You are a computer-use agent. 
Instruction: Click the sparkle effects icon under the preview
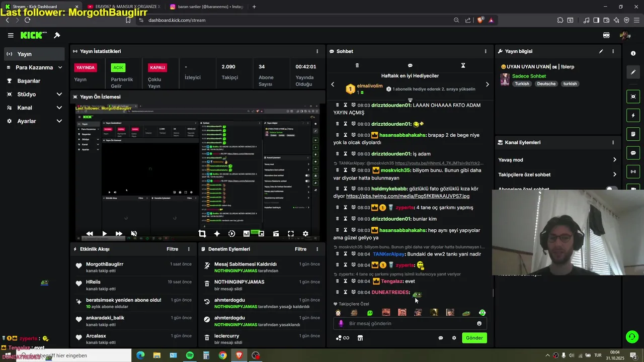[217, 233]
